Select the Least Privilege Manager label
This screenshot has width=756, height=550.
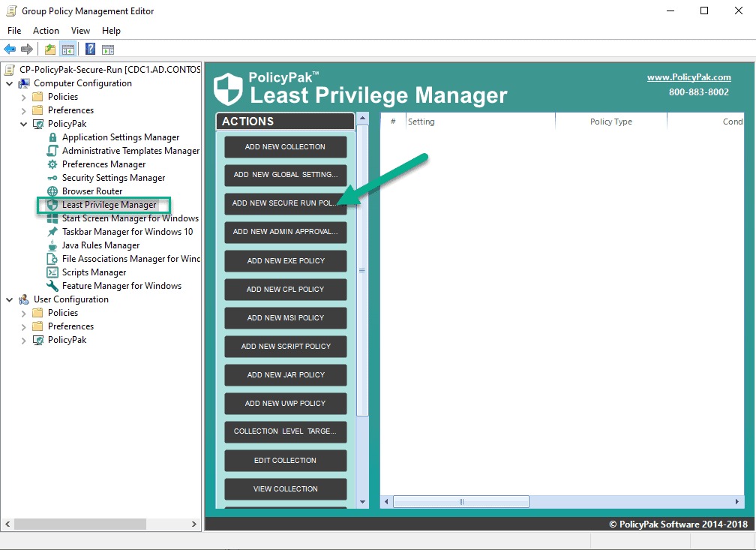[109, 205]
